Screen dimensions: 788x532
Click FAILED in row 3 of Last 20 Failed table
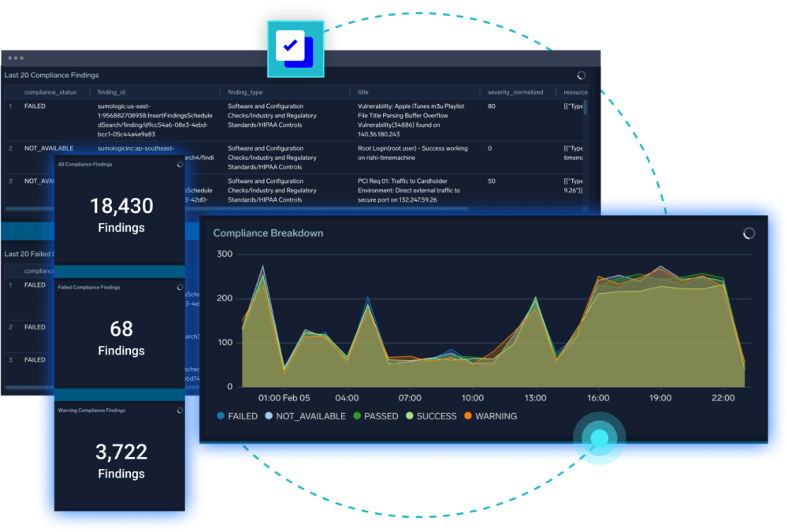(35, 360)
